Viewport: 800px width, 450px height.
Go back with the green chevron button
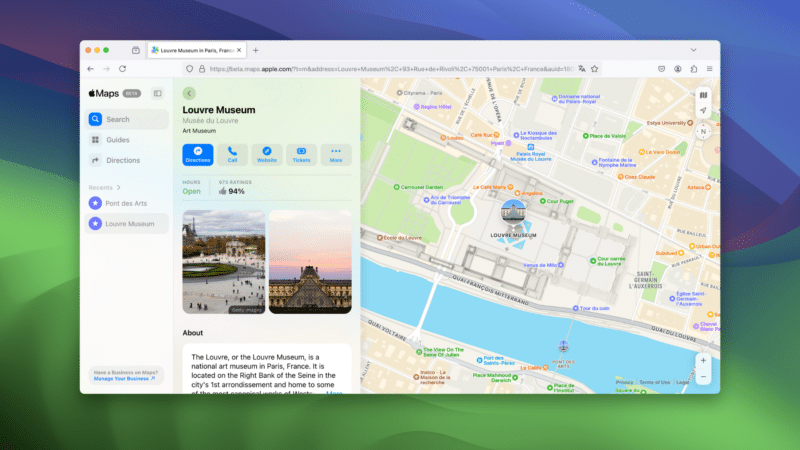click(189, 93)
